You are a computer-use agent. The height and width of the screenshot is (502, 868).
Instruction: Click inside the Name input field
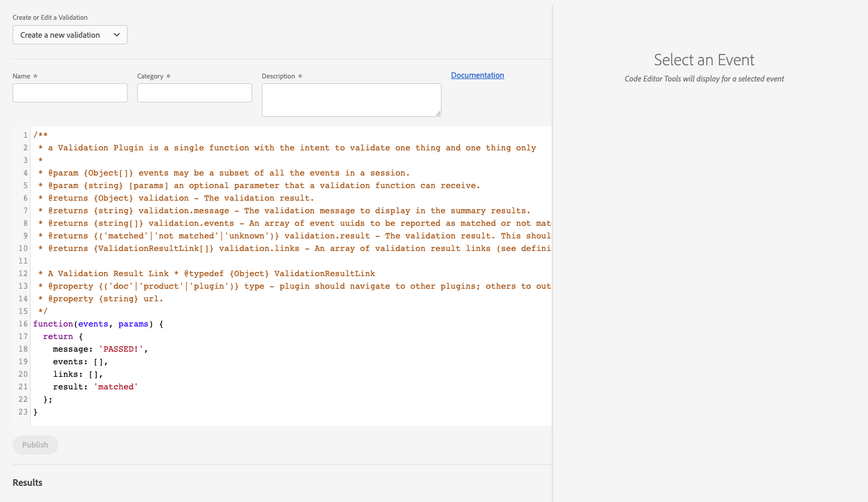coord(69,92)
